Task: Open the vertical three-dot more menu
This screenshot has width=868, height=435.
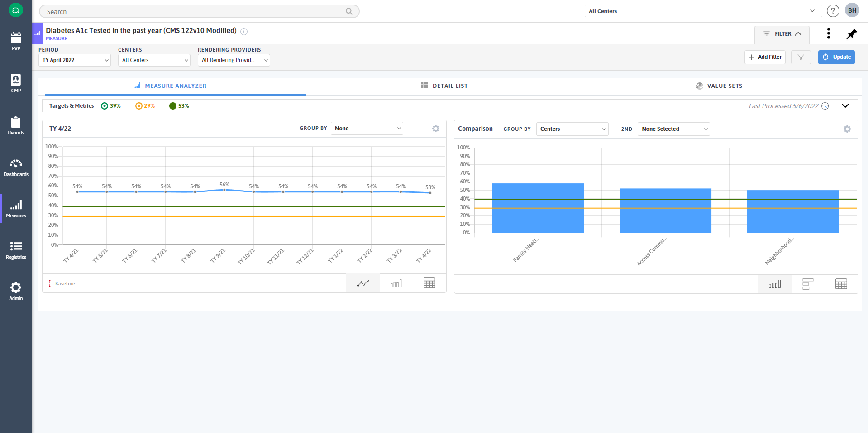Action: click(x=828, y=33)
